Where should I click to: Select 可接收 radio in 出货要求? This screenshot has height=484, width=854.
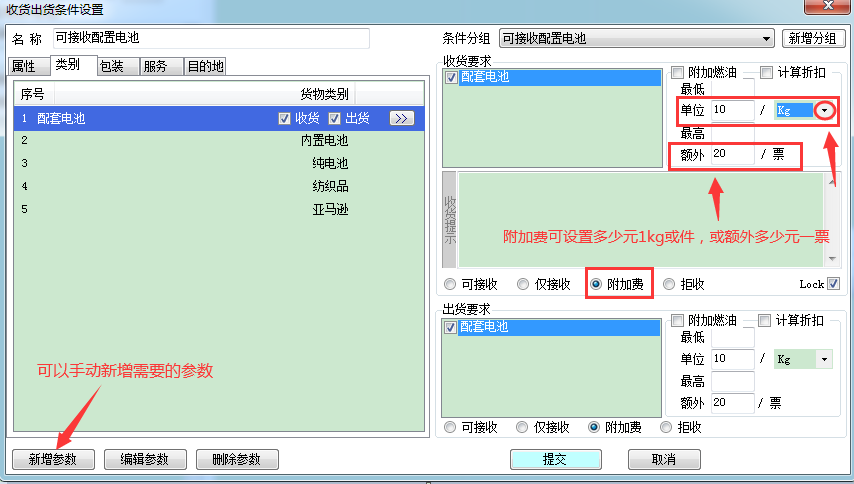449,427
